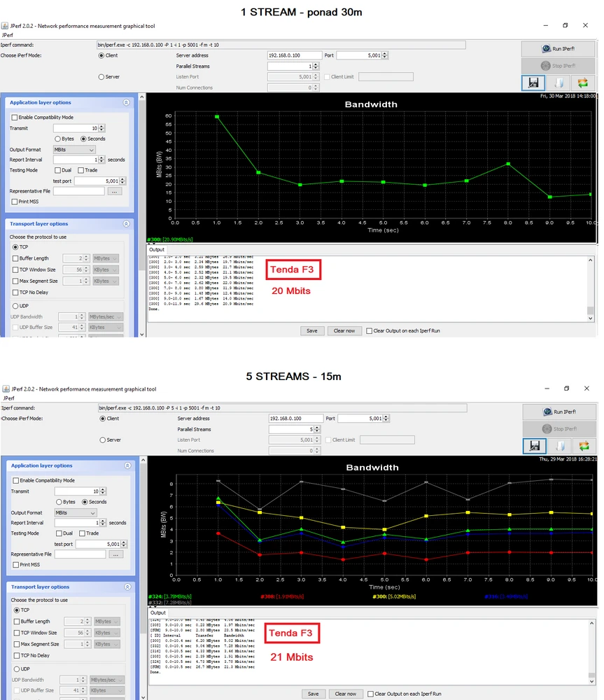Viewport: 604px width, 700px height.
Task: Click the blank page icon in 5 STREAMS window
Action: [559, 446]
